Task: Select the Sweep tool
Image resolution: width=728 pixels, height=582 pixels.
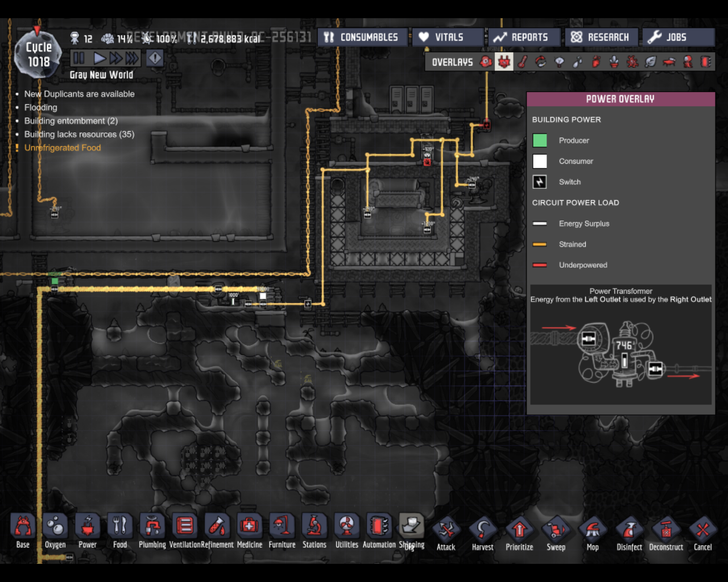Action: tap(556, 534)
